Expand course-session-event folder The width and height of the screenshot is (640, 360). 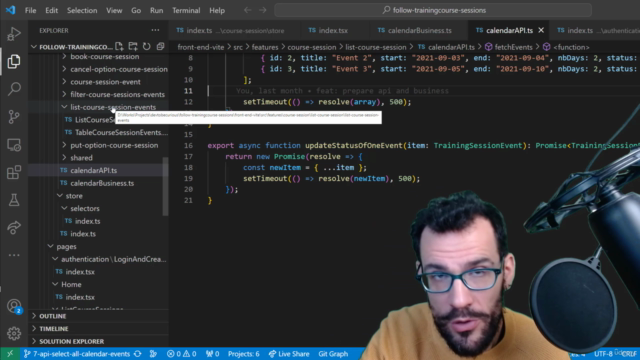pyautogui.click(x=100, y=82)
